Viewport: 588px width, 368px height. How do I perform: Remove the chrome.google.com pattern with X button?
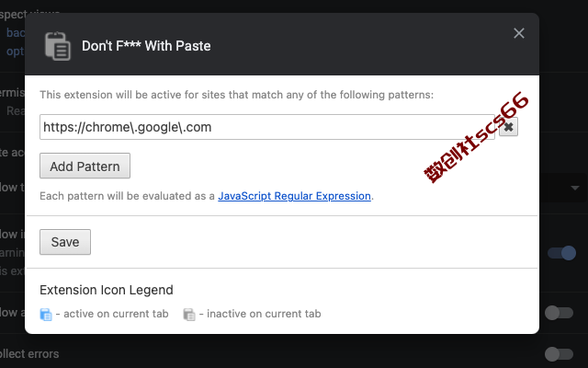point(508,127)
